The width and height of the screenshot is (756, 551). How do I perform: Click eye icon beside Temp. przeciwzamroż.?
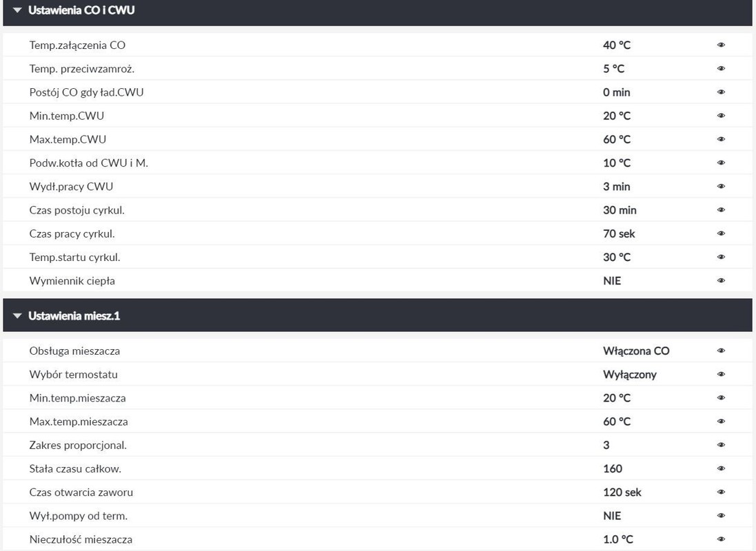tap(721, 69)
